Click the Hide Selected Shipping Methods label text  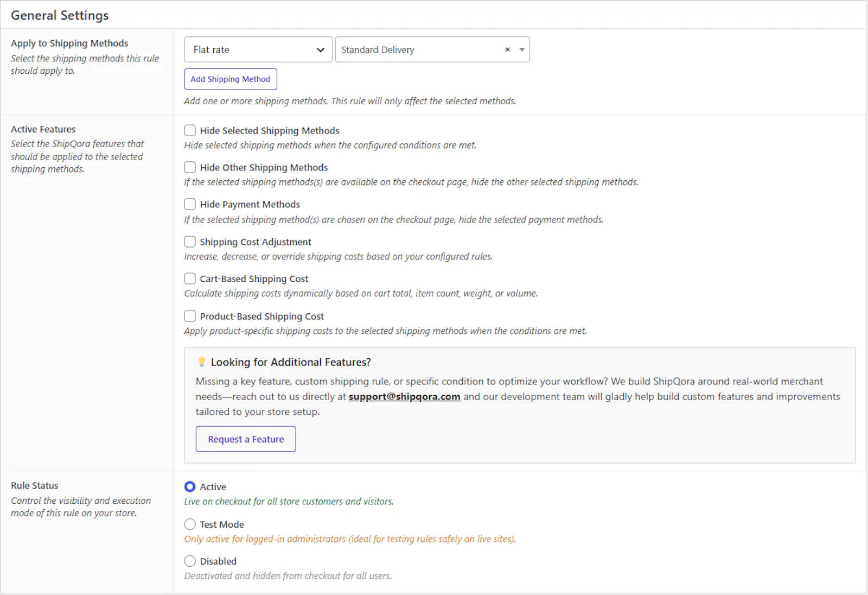click(270, 130)
